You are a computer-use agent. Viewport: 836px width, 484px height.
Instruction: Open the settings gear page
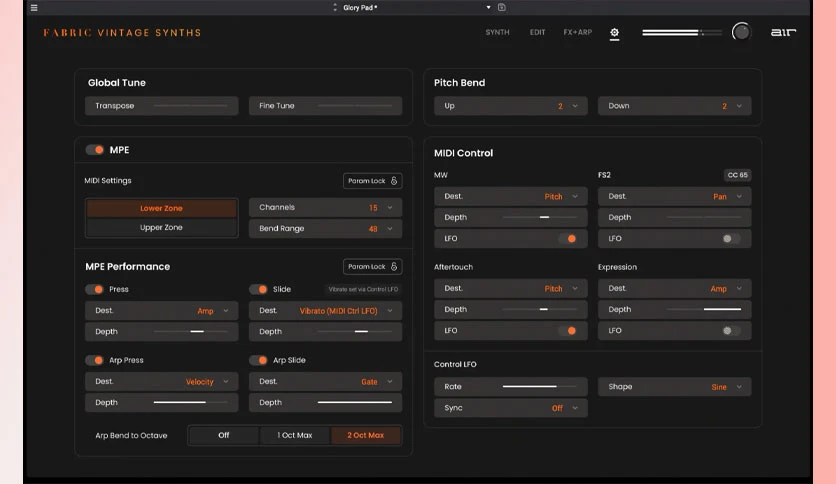point(614,33)
